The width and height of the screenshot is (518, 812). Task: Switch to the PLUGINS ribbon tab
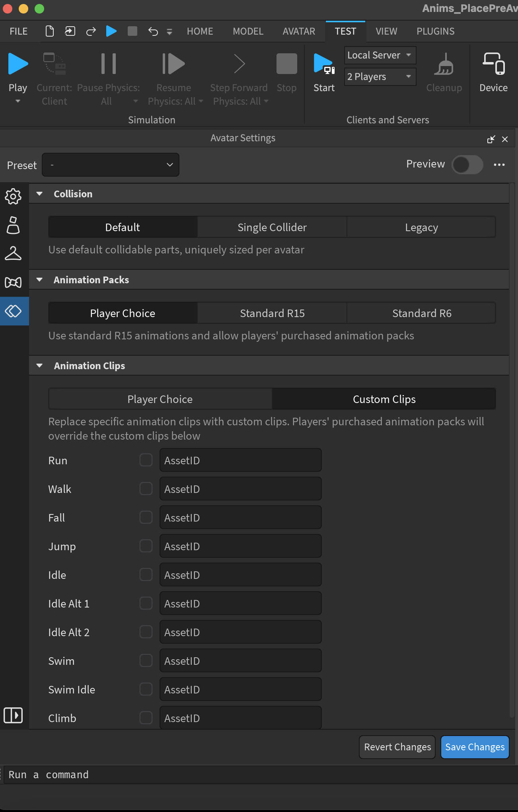pos(436,31)
